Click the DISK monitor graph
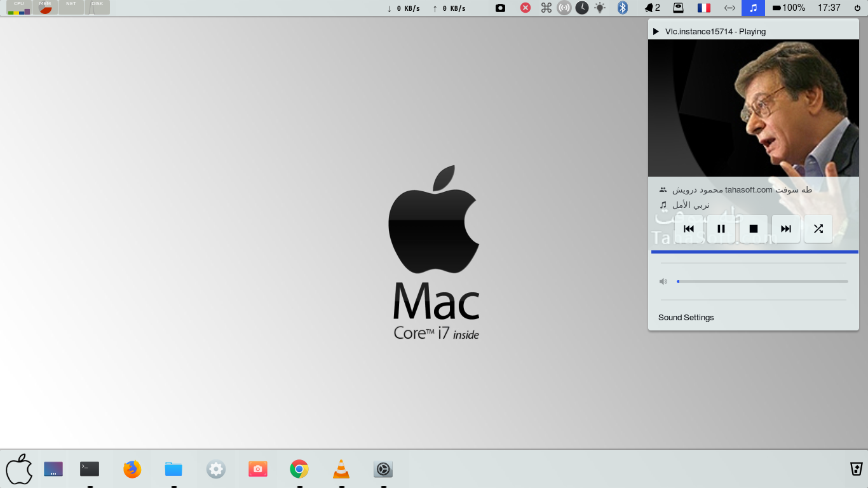 tap(97, 8)
